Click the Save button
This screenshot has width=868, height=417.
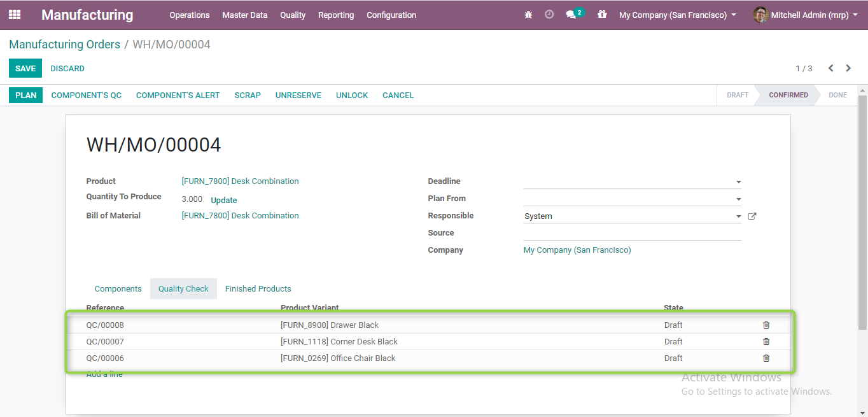pyautogui.click(x=25, y=68)
